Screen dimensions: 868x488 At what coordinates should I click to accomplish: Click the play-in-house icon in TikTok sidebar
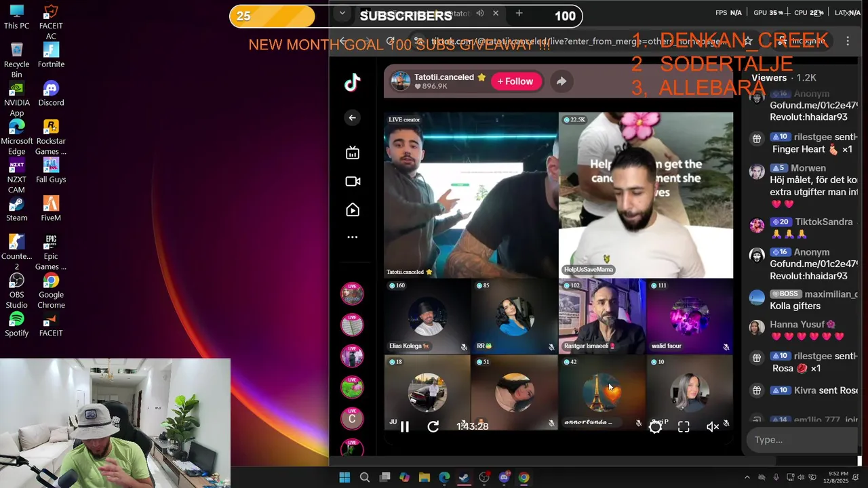[x=353, y=209]
